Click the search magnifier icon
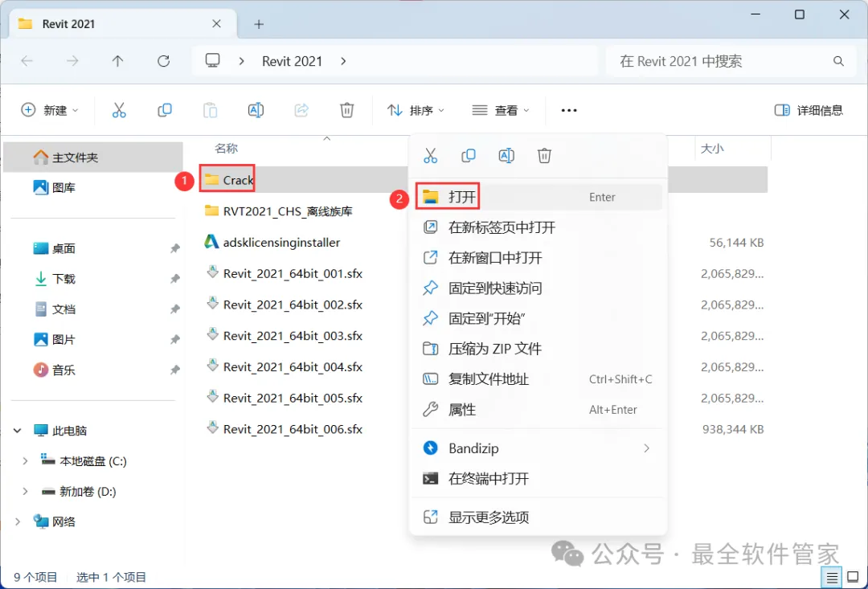 838,61
